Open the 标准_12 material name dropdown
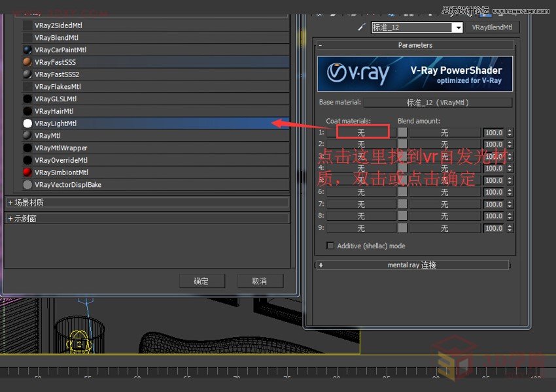Screen dimensions: 556x392 tap(458, 27)
